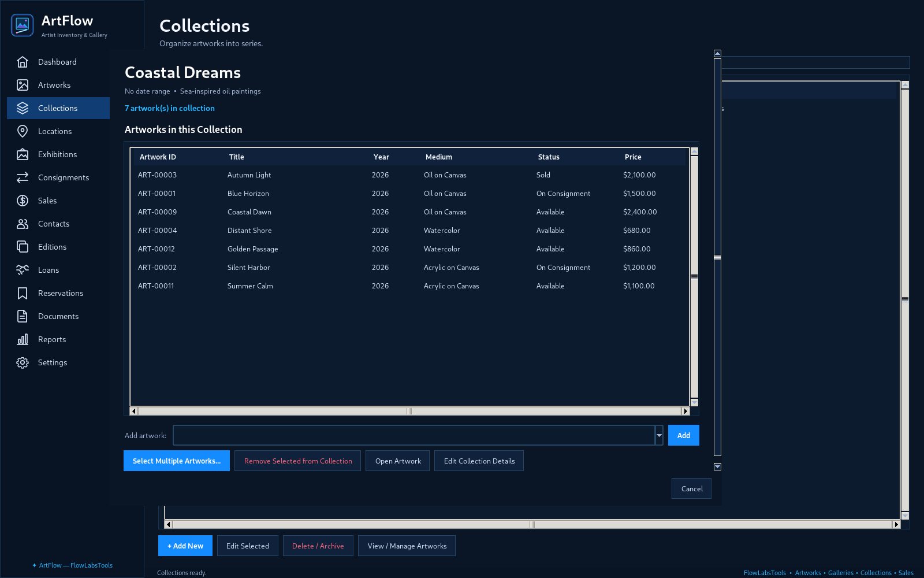Click the Add New collection button
This screenshot has height=578, width=924.
(185, 546)
